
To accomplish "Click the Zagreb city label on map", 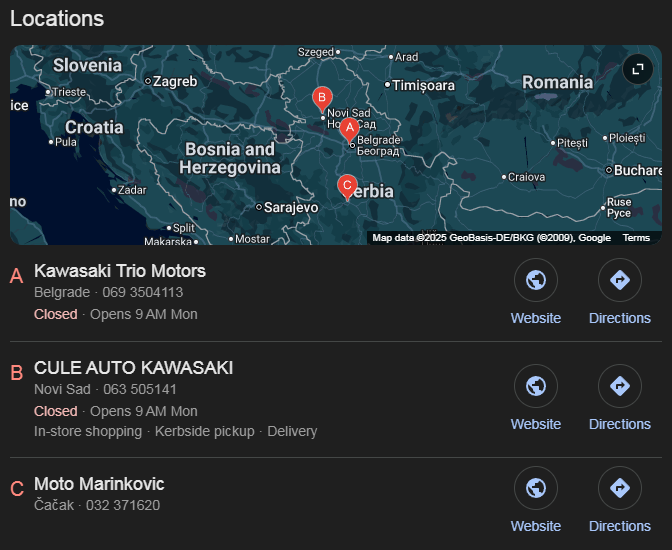I will tap(175, 81).
